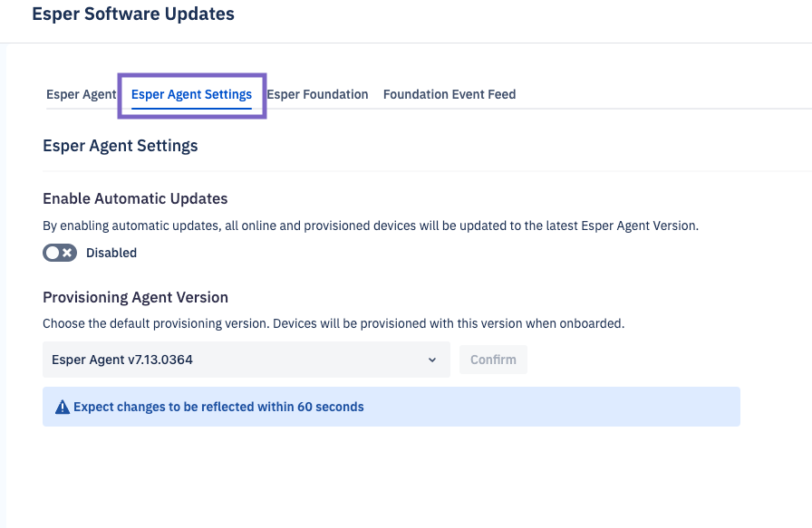This screenshot has width=812, height=528.
Task: Click the Esper Software Updates page title
Action: point(132,14)
